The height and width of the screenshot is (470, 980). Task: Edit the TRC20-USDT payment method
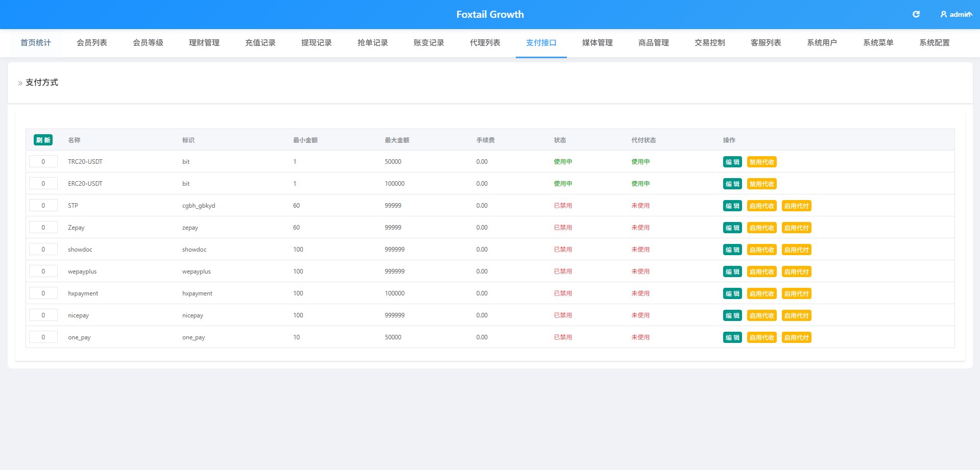[x=732, y=162]
